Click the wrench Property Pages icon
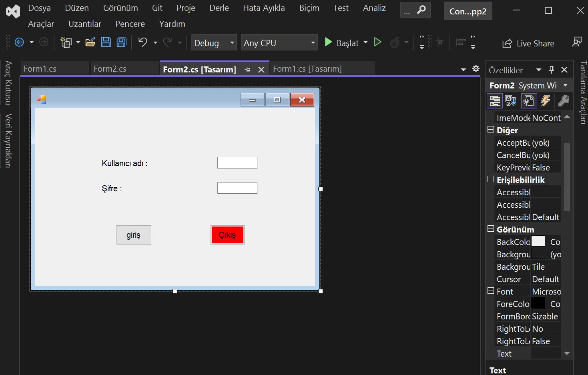The width and height of the screenshot is (588, 375). click(x=563, y=101)
